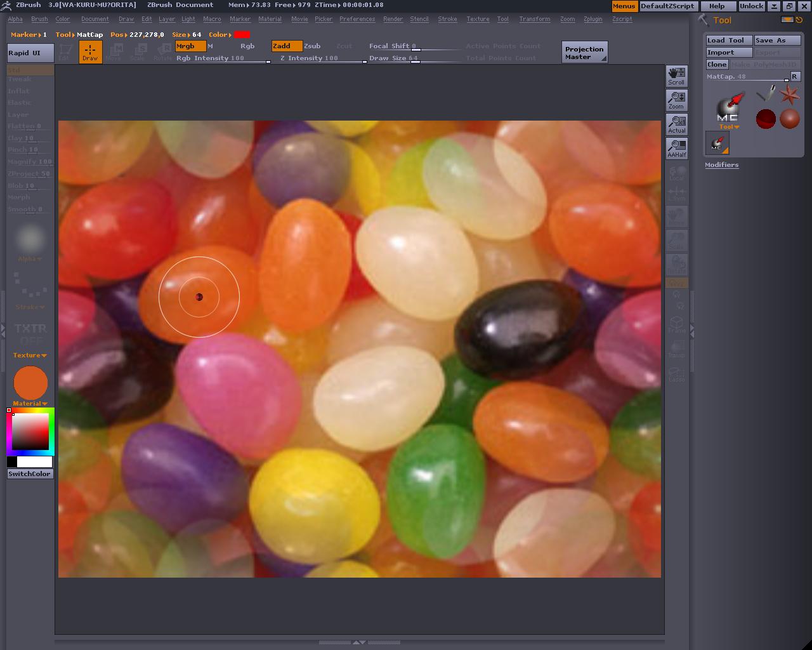The height and width of the screenshot is (650, 812).
Task: Toggle Zadd depth mode
Action: (286, 46)
